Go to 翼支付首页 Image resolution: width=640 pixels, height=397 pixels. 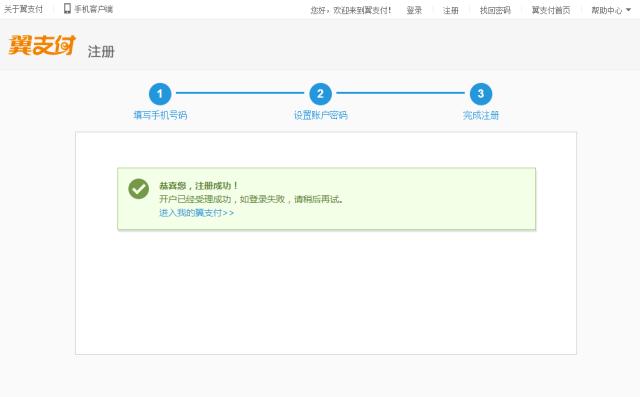[551, 10]
